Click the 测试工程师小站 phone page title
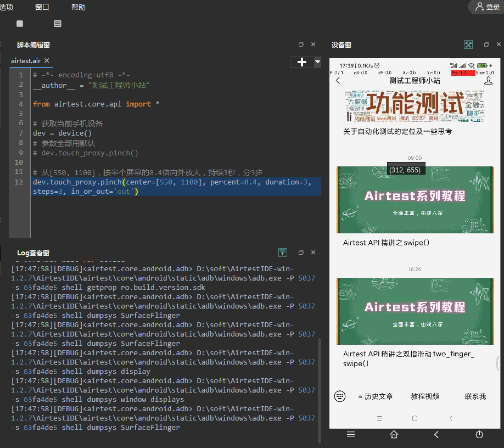 coord(415,81)
